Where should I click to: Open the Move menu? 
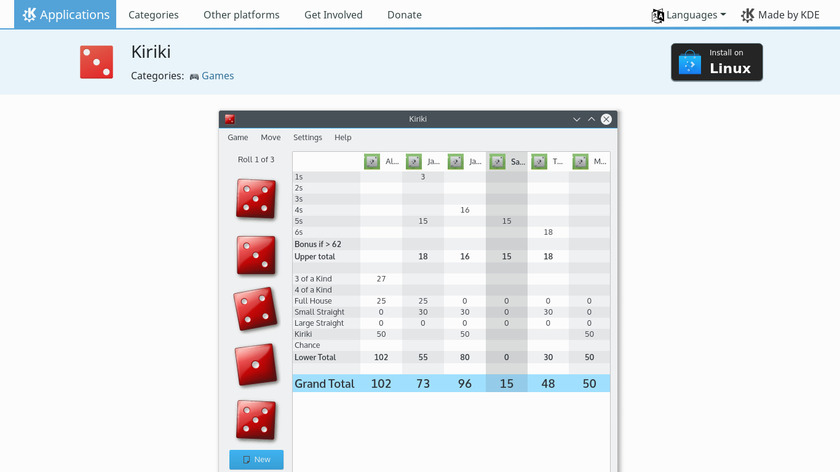click(x=271, y=138)
